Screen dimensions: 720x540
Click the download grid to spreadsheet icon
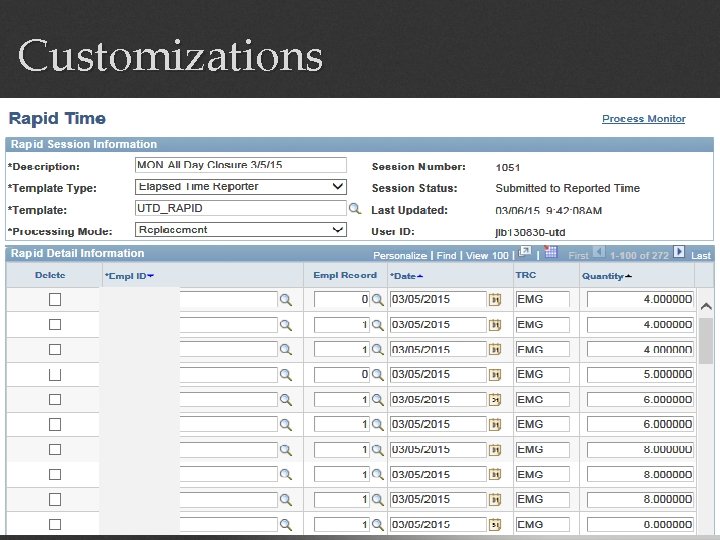[550, 252]
